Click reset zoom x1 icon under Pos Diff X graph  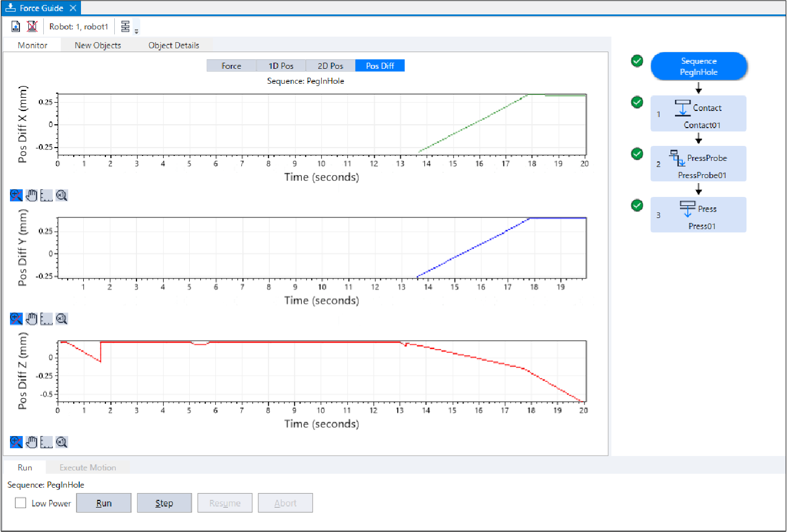[x=62, y=195]
